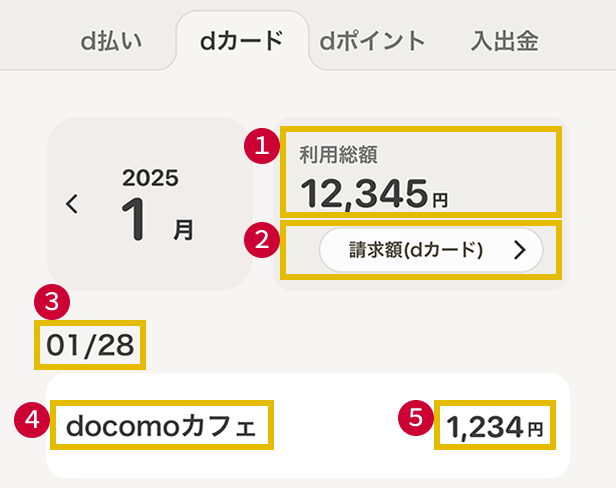Select the 01/28 date header
The width and height of the screenshot is (616, 488).
[x=92, y=347]
